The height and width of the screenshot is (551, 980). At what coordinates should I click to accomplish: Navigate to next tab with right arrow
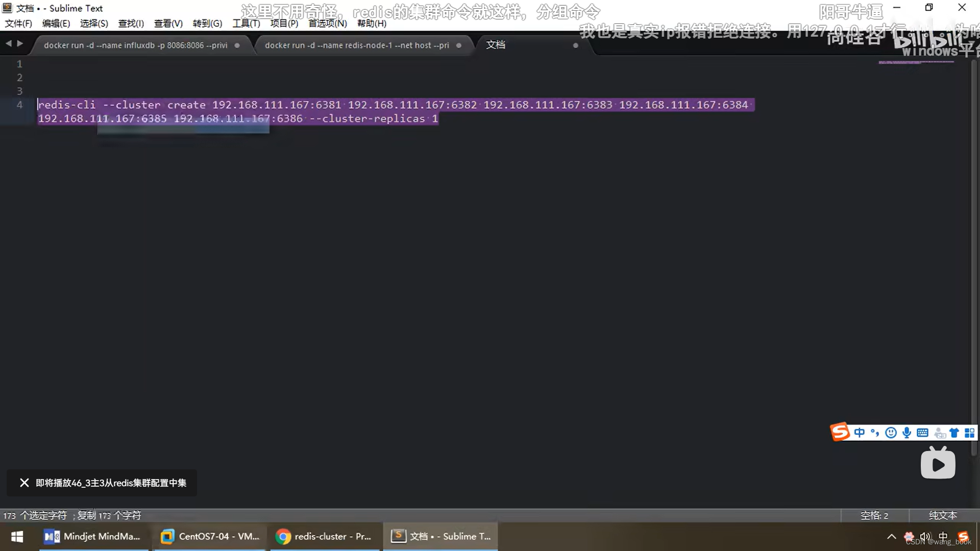[x=20, y=44]
